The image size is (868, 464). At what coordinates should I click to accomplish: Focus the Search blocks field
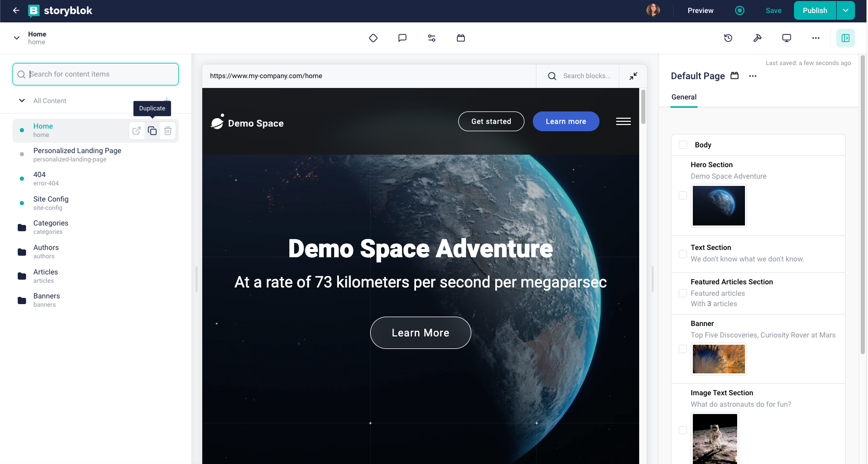point(587,76)
